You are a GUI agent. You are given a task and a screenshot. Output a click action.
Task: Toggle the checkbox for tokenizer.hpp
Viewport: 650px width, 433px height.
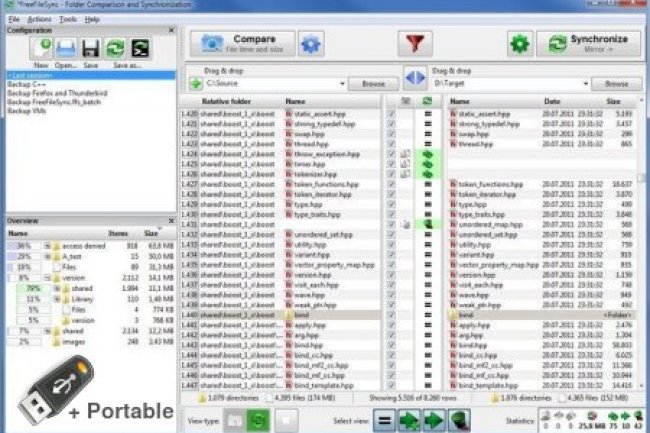pyautogui.click(x=391, y=174)
